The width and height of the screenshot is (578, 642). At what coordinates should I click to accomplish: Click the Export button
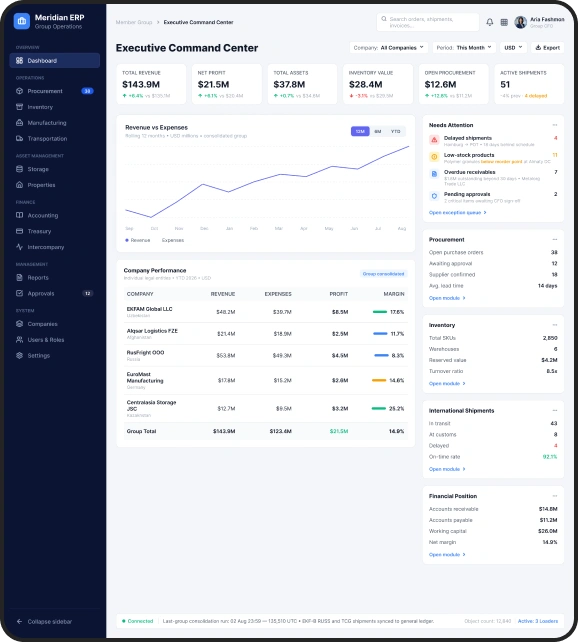tap(547, 47)
